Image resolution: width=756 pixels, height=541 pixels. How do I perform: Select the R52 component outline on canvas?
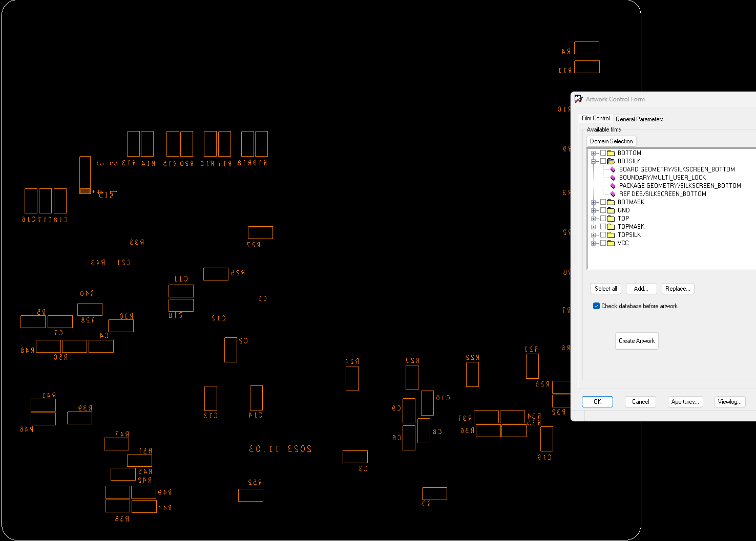tap(250, 495)
